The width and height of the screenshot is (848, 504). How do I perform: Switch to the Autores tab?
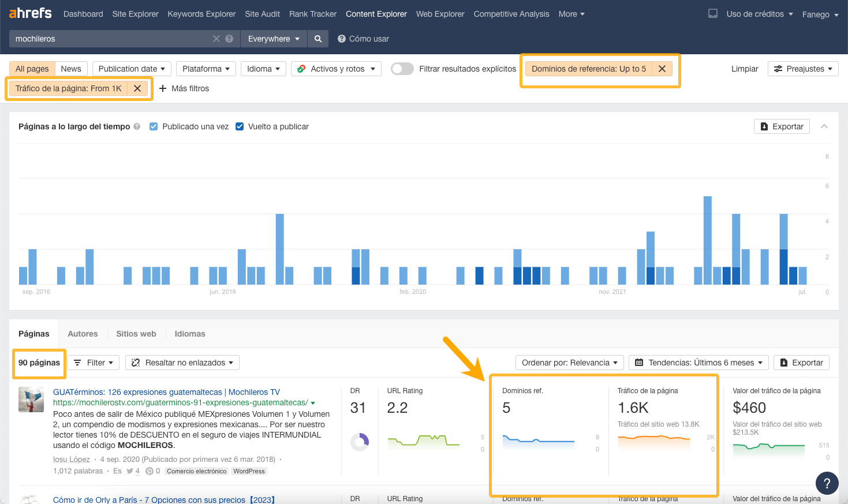pos(83,334)
